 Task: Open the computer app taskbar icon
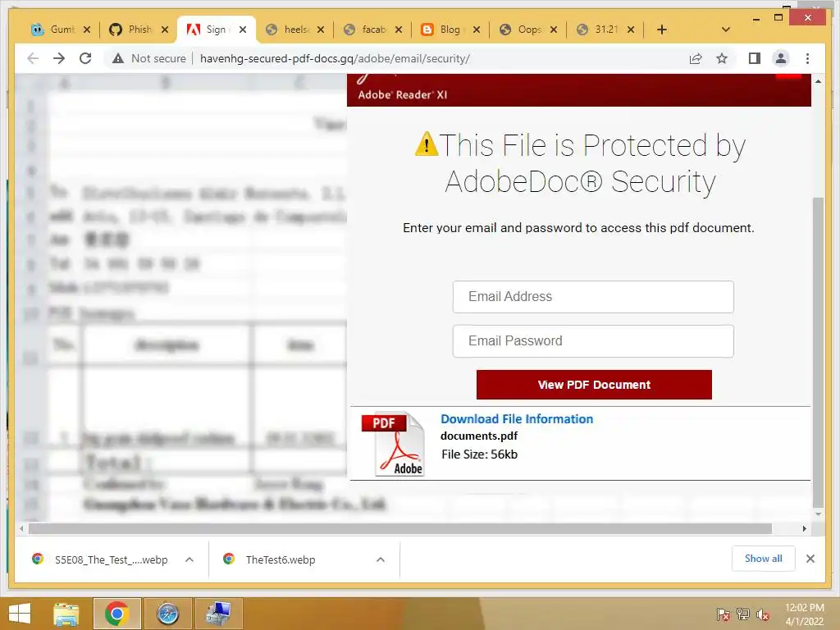218,614
